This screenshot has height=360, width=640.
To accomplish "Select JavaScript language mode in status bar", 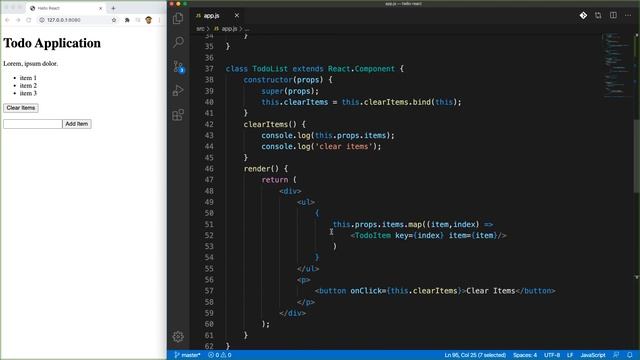I will [x=593, y=355].
